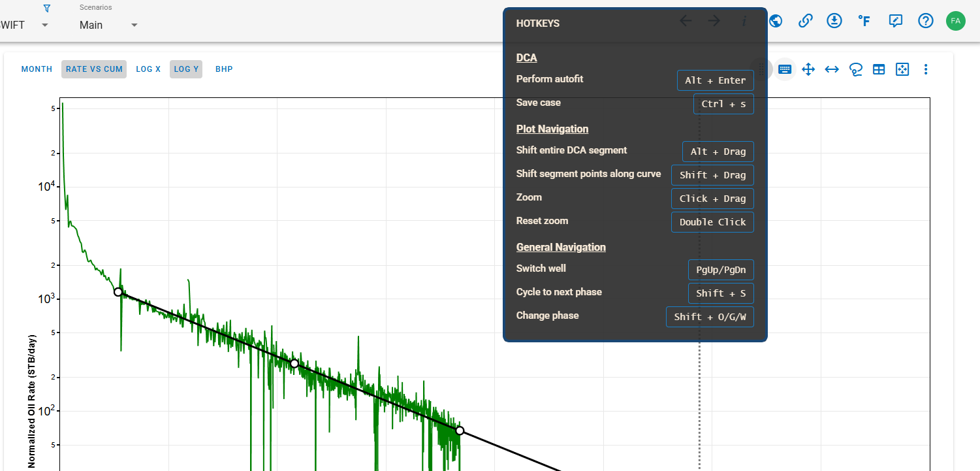Click the Shift + O/G/W key badge
This screenshot has height=471, width=980.
coord(710,317)
